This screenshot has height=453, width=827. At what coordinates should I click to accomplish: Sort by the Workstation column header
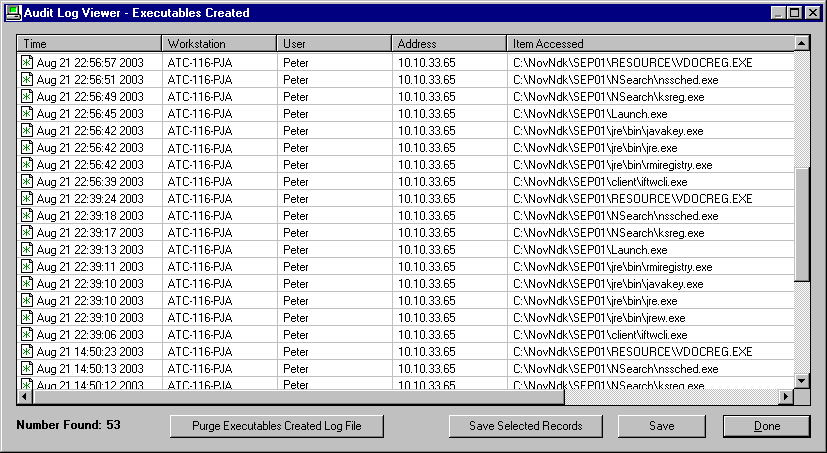coord(219,44)
